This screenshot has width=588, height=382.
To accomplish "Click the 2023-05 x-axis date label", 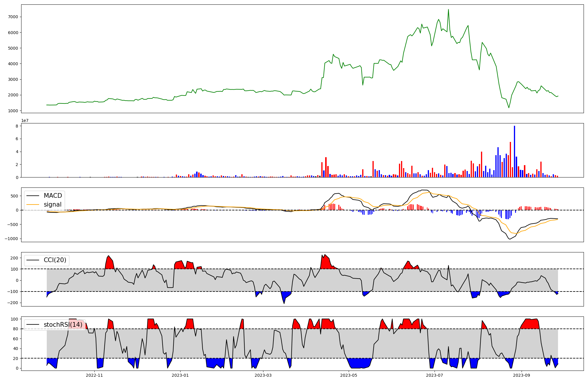I will pyautogui.click(x=349, y=375).
